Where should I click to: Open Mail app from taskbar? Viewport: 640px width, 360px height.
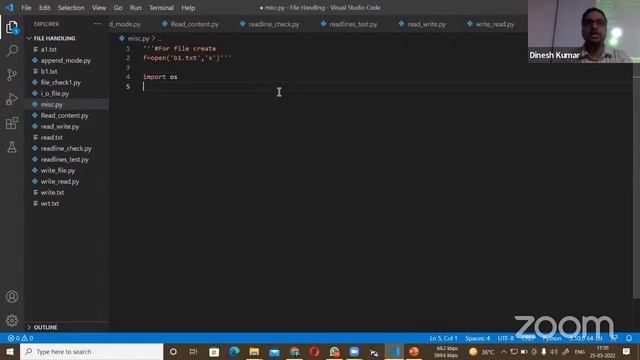coord(274,351)
